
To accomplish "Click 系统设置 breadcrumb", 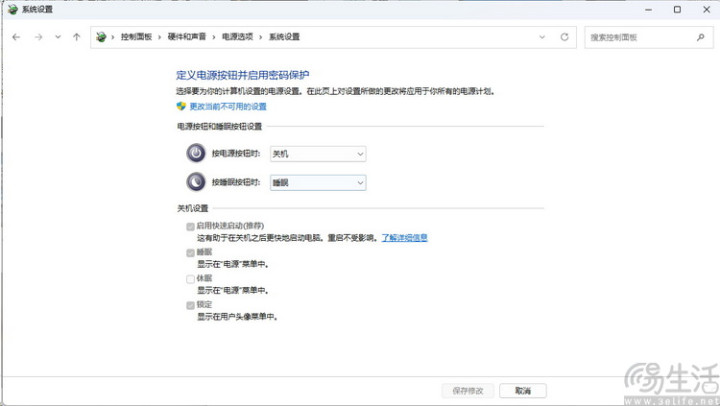I will (x=284, y=37).
